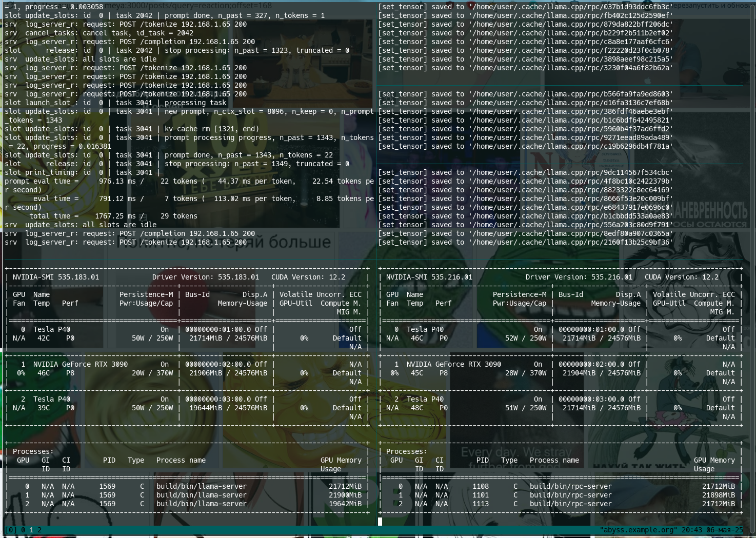
Task: Click rpc-server process PID 1108
Action: [x=481, y=486]
